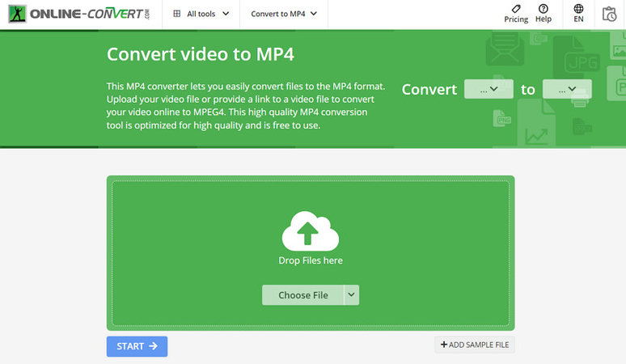The height and width of the screenshot is (364, 626).
Task: Click ADD SAMPLE FILE button
Action: [475, 345]
